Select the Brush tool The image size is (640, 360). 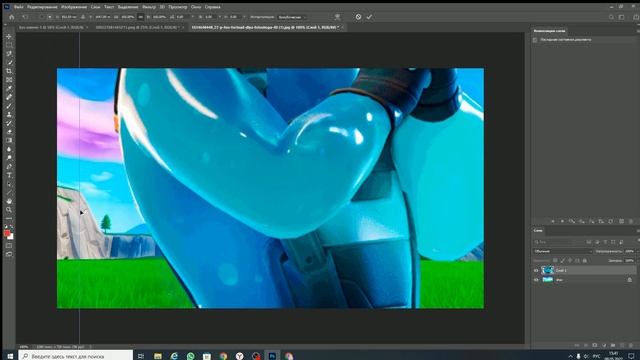pyautogui.click(x=9, y=106)
